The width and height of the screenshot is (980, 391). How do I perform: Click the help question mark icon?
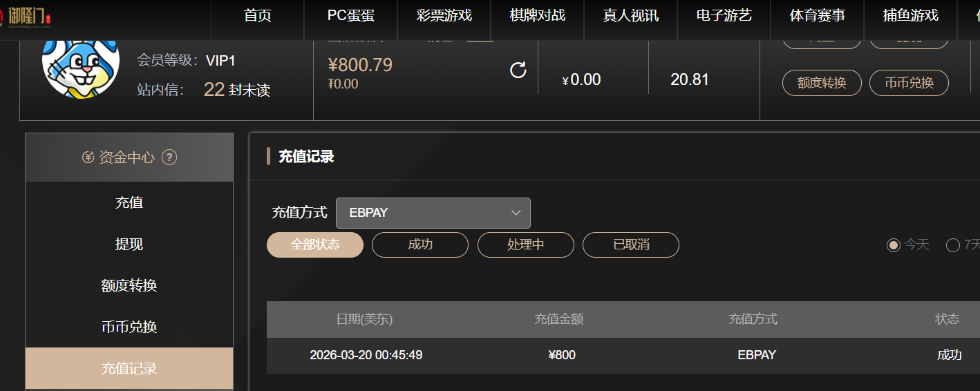pyautogui.click(x=169, y=158)
